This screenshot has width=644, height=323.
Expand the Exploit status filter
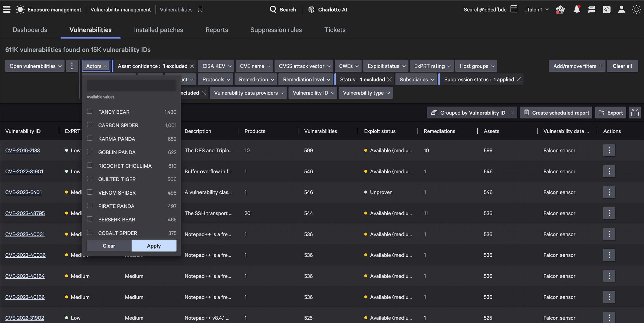click(x=386, y=66)
